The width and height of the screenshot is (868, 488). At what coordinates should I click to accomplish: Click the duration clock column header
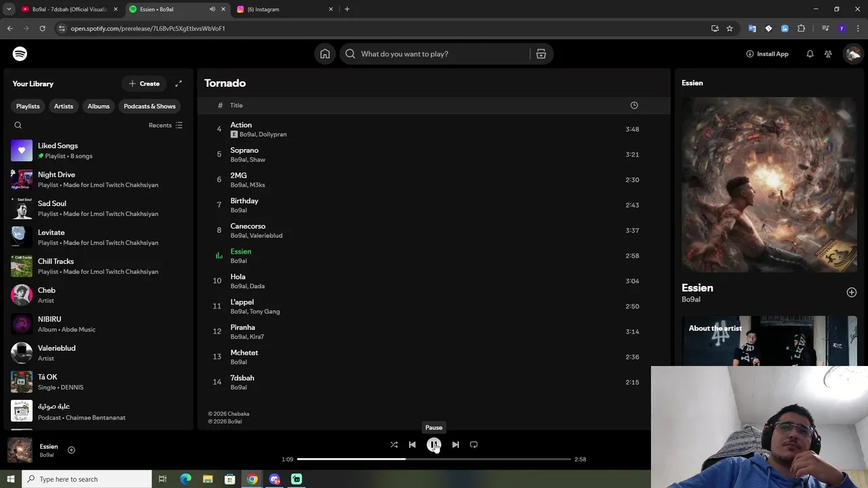[x=634, y=105]
